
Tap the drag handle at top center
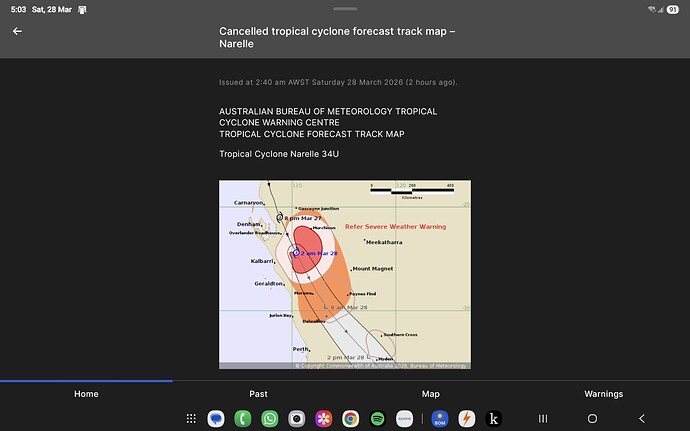coord(345,8)
